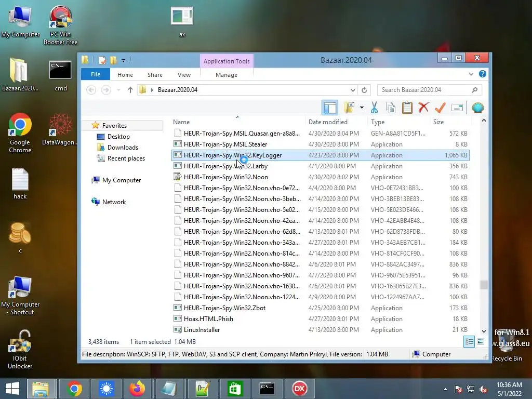Switch to the View ribbon tab
The width and height of the screenshot is (532, 399).
click(x=184, y=75)
